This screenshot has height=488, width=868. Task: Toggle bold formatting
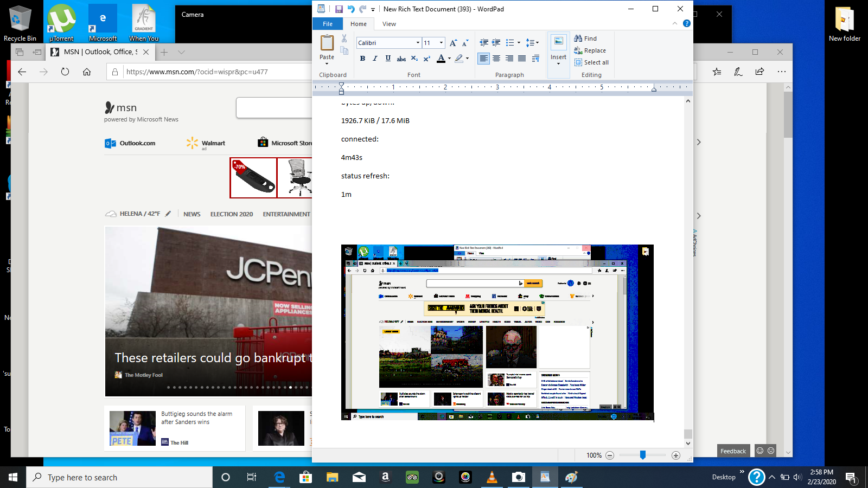pos(362,59)
